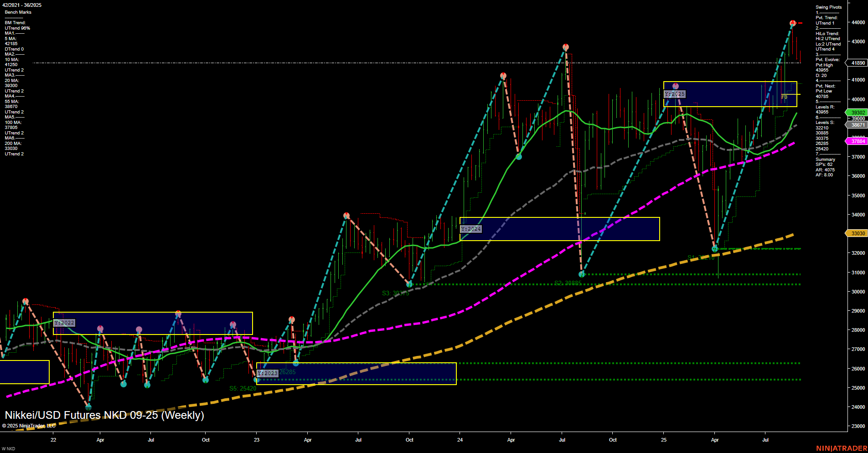Click the S5: 25420 support label

pos(243,388)
